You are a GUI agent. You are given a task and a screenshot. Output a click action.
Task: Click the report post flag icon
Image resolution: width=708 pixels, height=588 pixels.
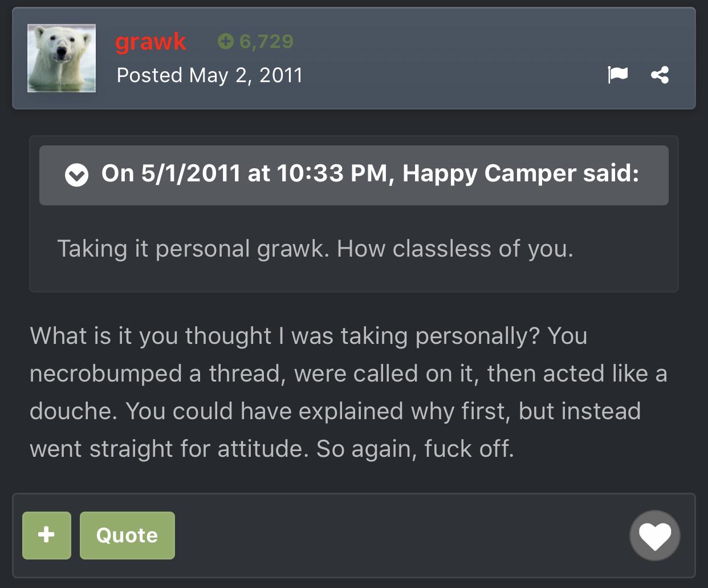click(617, 75)
